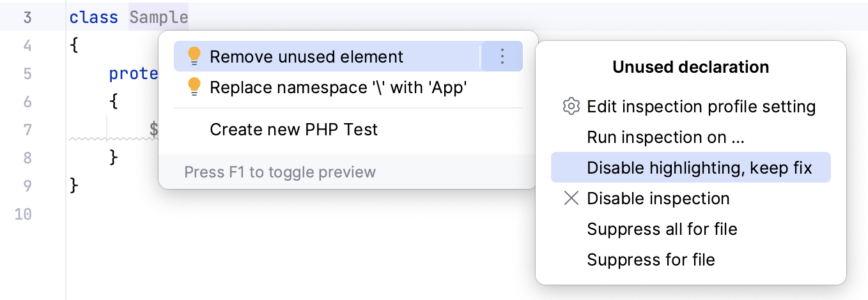Click the Press F1 to toggle preview hint
Viewport: 868px width, 300px height.
pyautogui.click(x=280, y=172)
